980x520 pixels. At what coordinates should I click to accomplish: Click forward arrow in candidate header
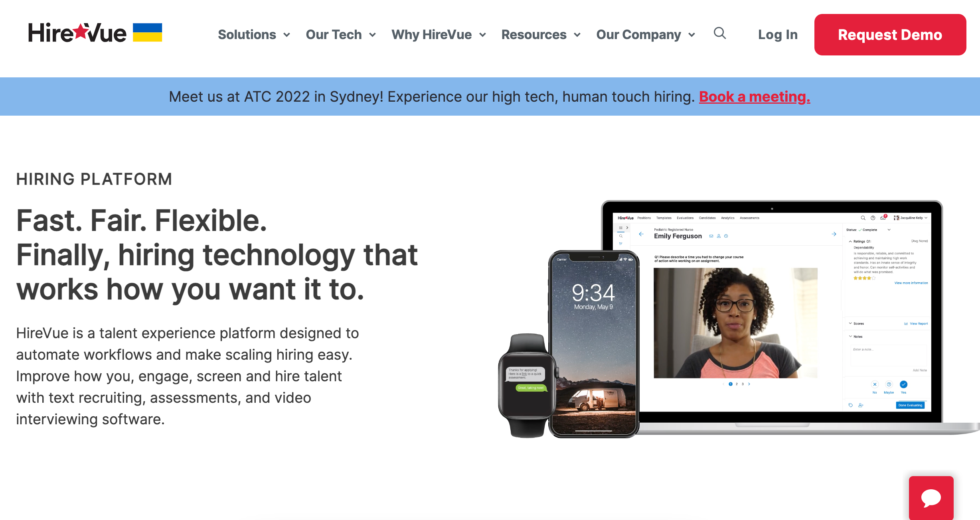coord(834,234)
